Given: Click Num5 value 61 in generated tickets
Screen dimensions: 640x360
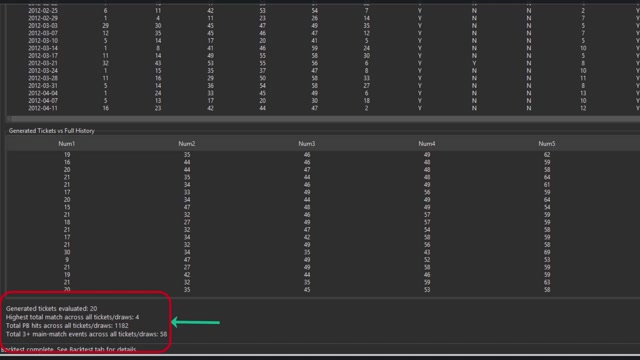Looking at the screenshot, I should pyautogui.click(x=547, y=185).
